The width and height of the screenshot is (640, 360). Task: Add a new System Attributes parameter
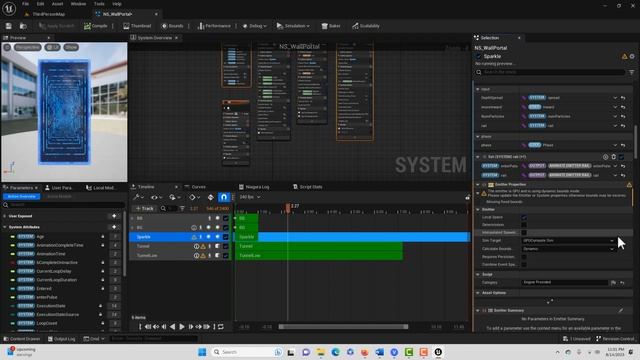(x=114, y=227)
